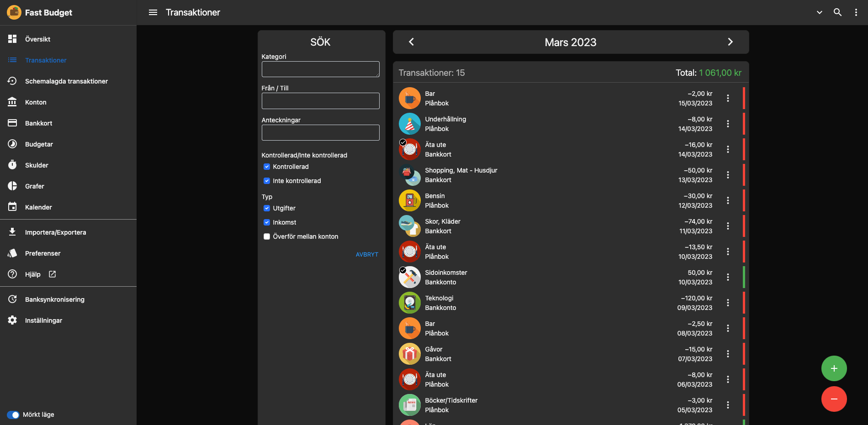Click the Kategori input field
The width and height of the screenshot is (868, 425).
click(x=320, y=69)
